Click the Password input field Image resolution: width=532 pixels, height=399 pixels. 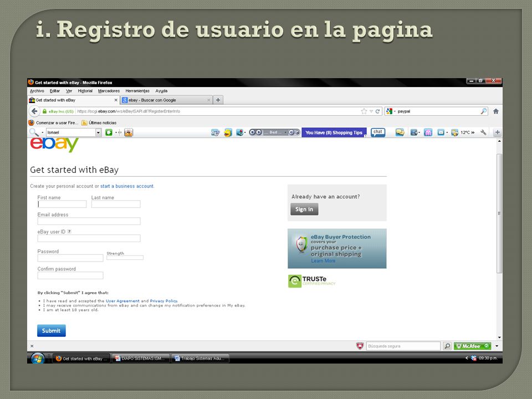click(70, 258)
